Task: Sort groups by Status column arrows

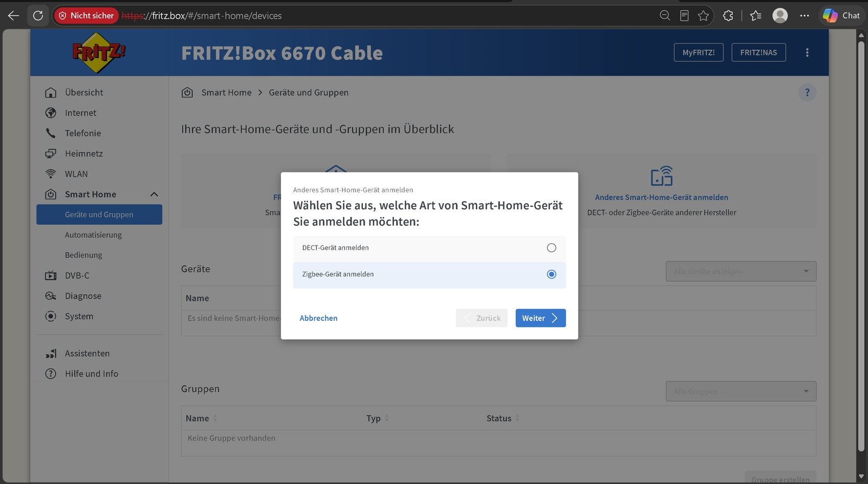Action: click(x=518, y=418)
